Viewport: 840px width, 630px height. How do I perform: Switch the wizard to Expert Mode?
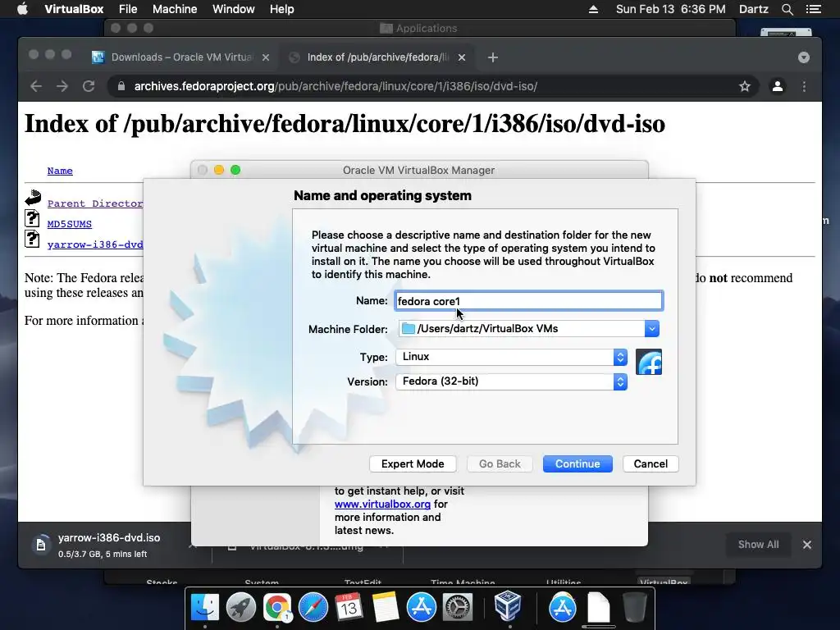413,464
